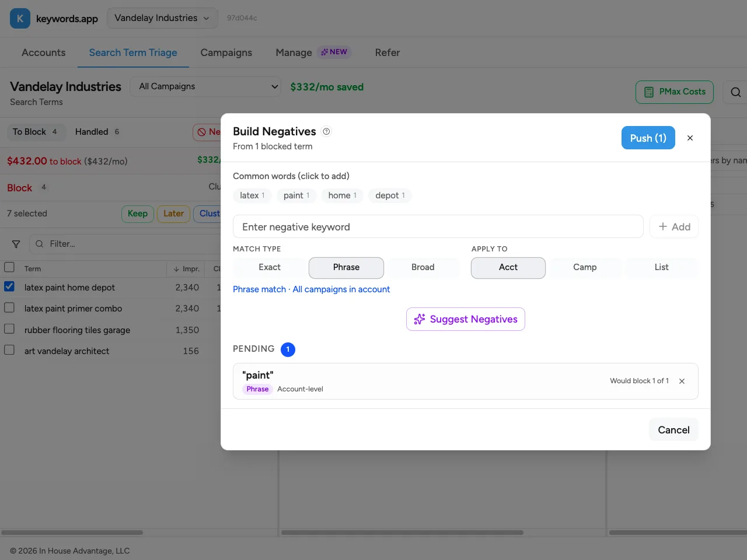Viewport: 747px width, 560px height.
Task: Click the Term column header
Action: (x=33, y=269)
